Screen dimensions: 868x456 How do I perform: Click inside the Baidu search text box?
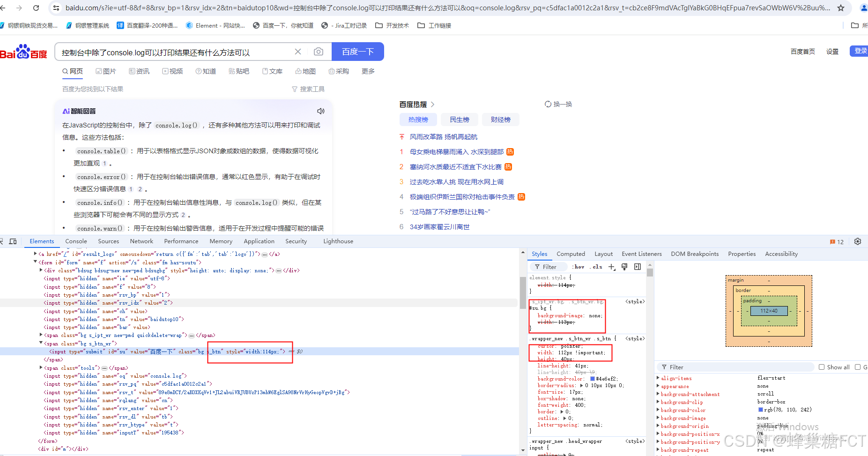[176, 52]
